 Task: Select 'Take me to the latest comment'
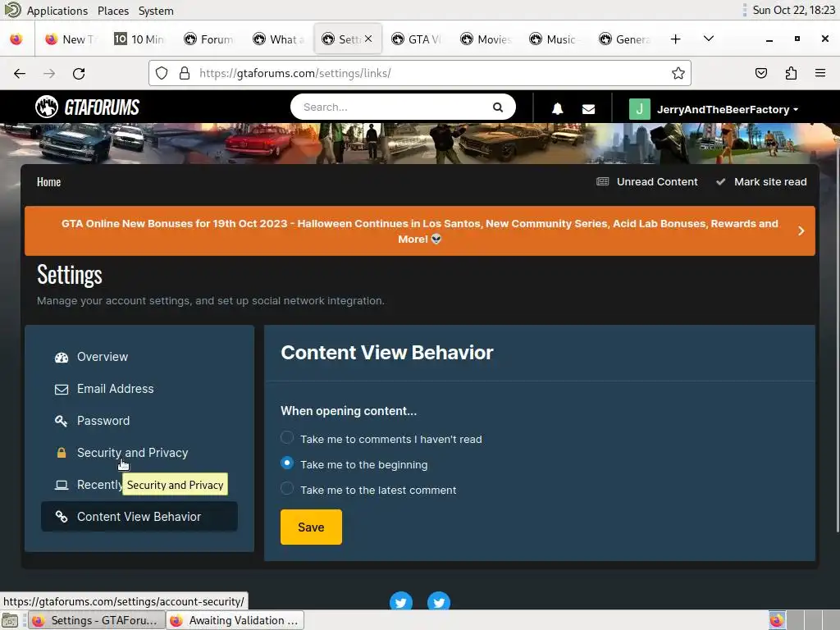click(287, 489)
